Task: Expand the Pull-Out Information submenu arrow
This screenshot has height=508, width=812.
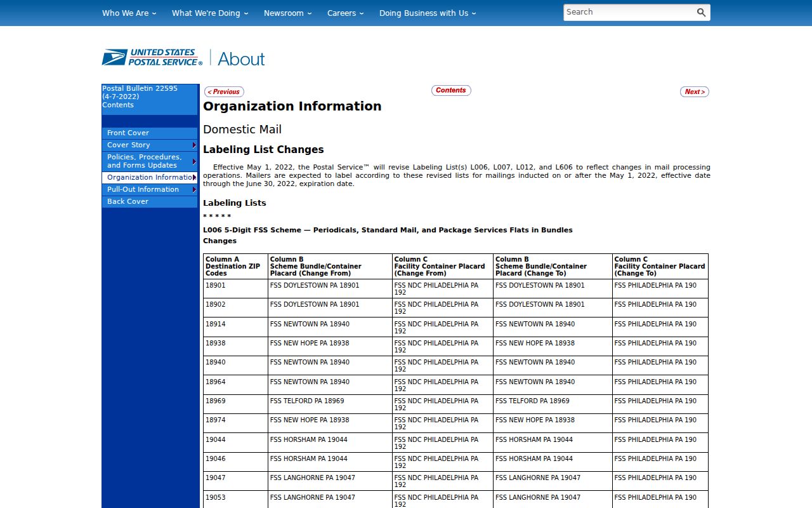Action: tap(194, 190)
